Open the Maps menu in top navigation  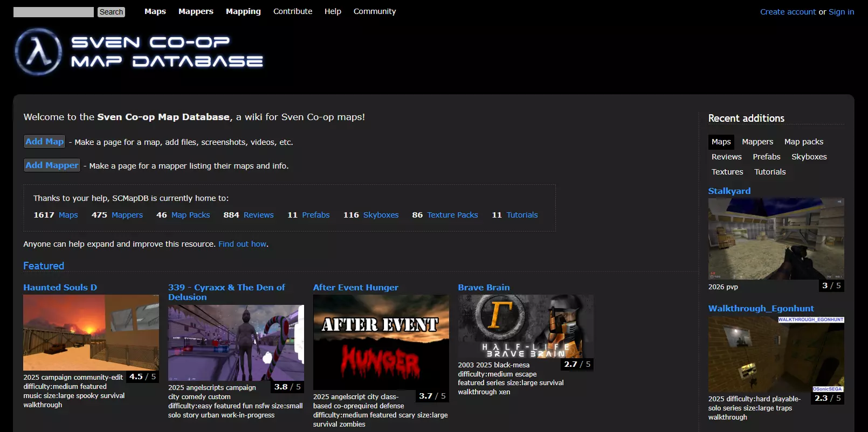click(155, 11)
